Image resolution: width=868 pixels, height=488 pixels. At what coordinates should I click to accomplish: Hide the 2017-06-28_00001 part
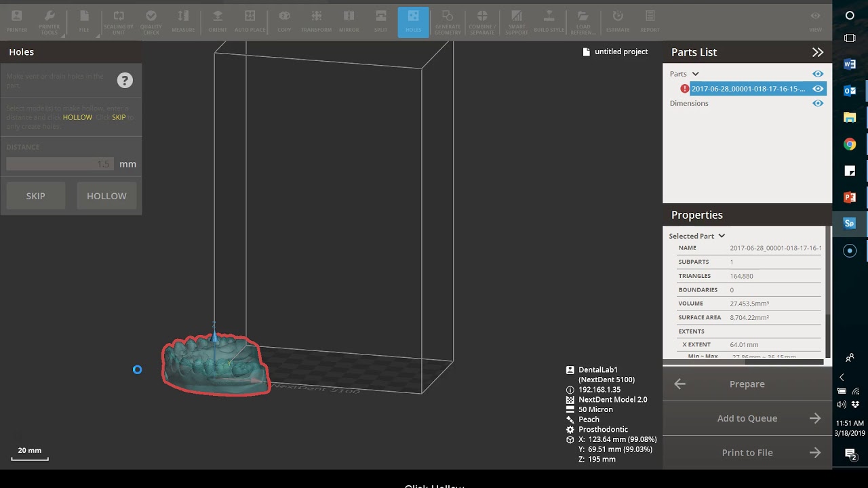click(x=818, y=89)
